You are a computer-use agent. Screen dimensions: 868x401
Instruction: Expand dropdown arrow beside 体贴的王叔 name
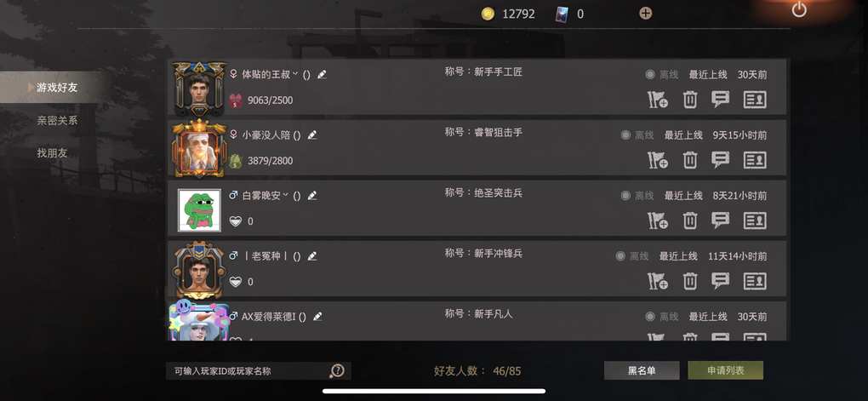295,74
